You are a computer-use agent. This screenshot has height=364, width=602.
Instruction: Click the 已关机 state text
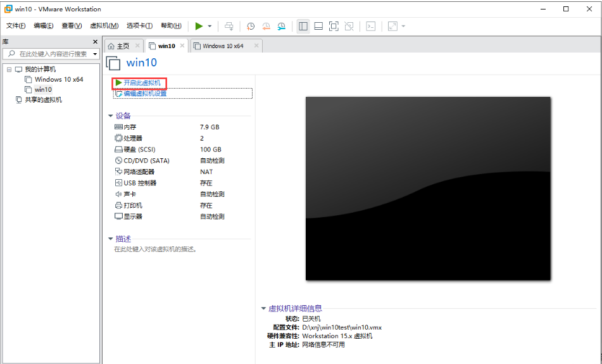pyautogui.click(x=311, y=318)
